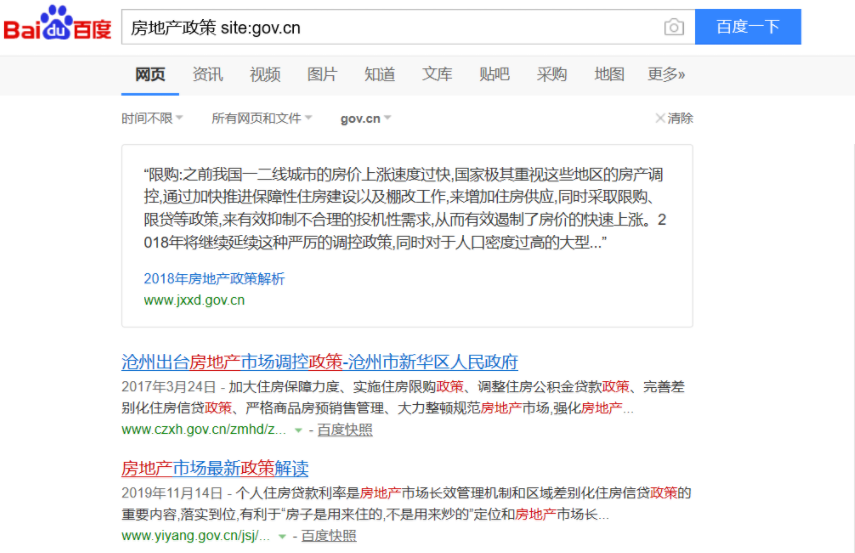Select the 图片 images tab

[322, 74]
